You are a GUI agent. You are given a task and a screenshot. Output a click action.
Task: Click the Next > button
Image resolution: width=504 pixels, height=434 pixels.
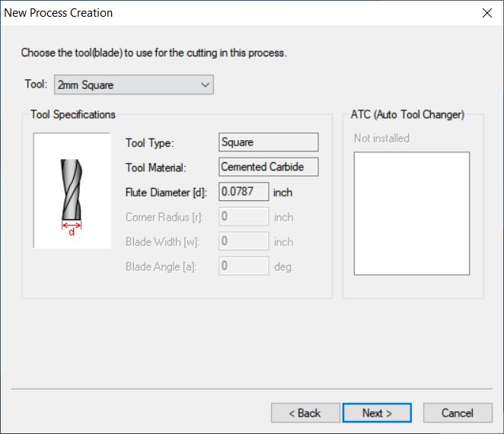pos(377,413)
